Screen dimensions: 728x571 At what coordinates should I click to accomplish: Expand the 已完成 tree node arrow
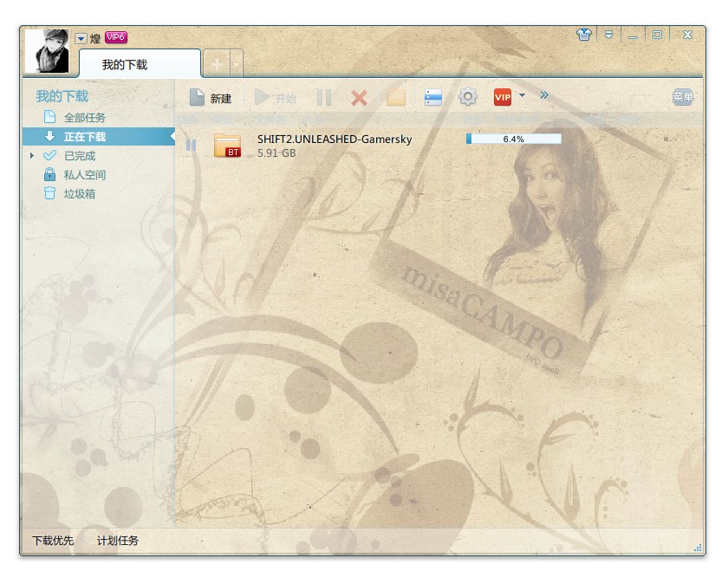tap(32, 156)
